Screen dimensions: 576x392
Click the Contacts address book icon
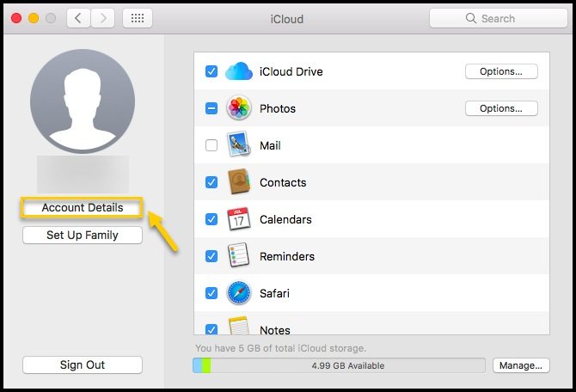click(239, 181)
